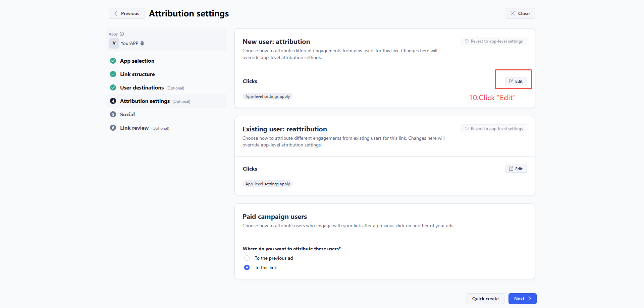The height and width of the screenshot is (308, 644).
Task: Click the Quick create button
Action: pyautogui.click(x=485, y=299)
